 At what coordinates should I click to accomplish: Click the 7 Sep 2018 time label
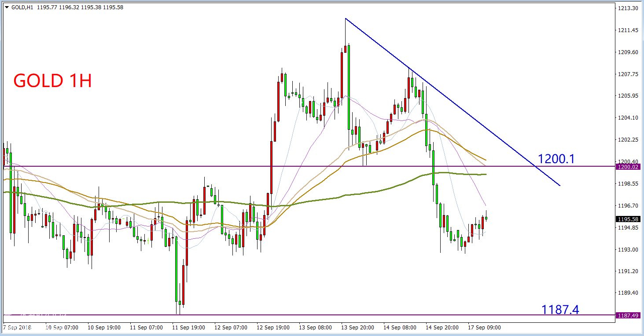tap(17, 328)
